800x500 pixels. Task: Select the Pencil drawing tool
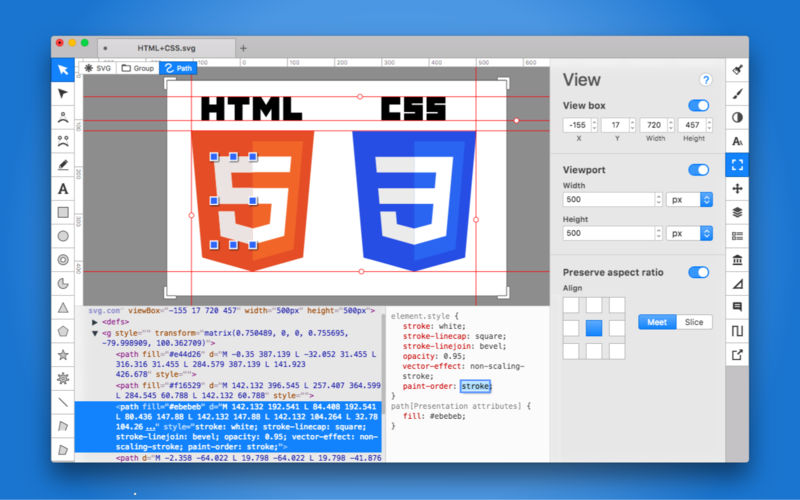click(x=63, y=165)
